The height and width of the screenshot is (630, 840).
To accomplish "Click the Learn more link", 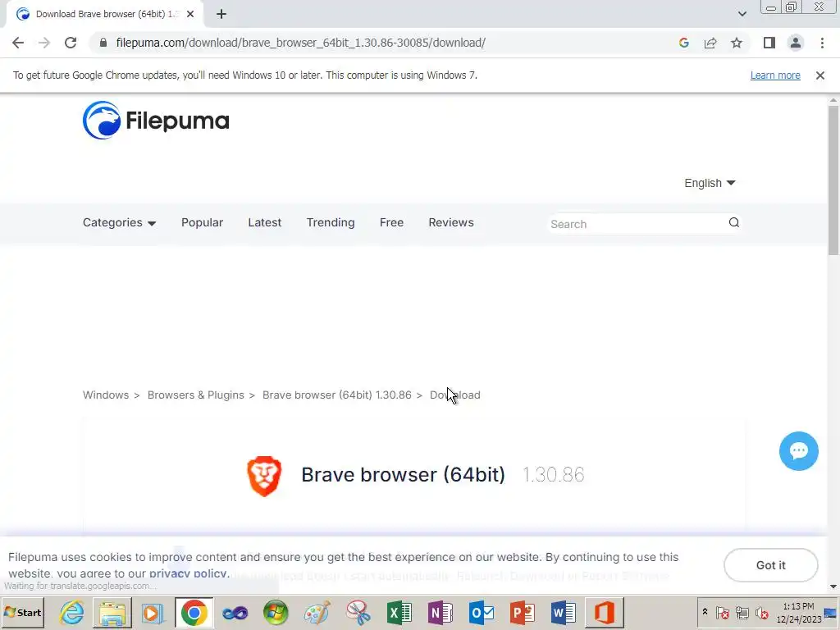I will pyautogui.click(x=775, y=75).
